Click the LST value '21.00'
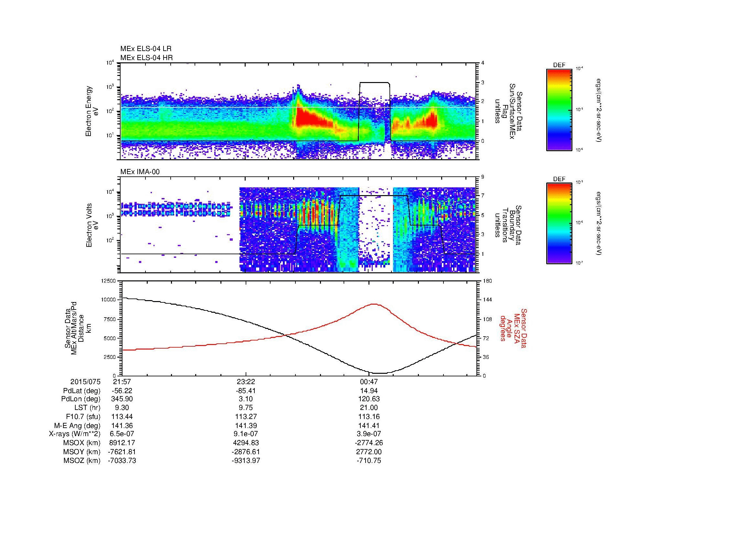 tap(369, 408)
